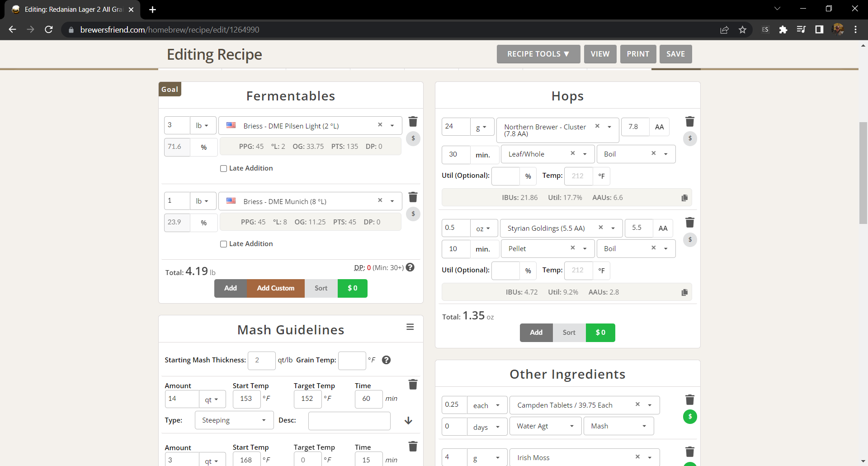The width and height of the screenshot is (868, 466).
Task: Set price for DME Munich
Action: 413,214
